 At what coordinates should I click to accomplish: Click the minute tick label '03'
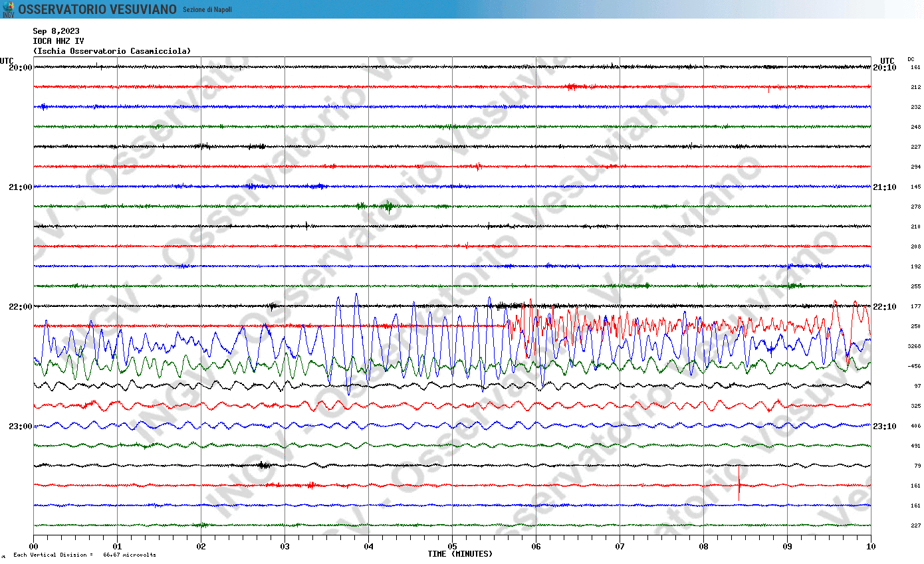(x=285, y=547)
